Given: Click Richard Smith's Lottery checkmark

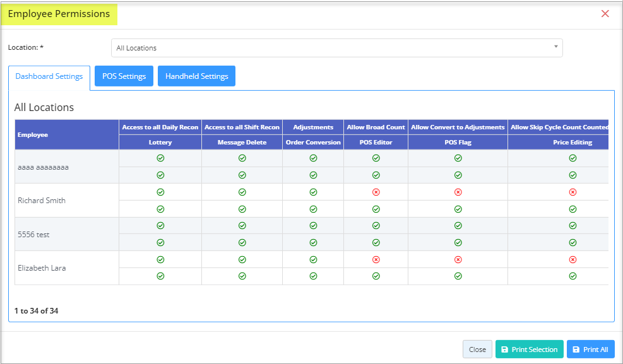Looking at the screenshot, I should 160,209.
